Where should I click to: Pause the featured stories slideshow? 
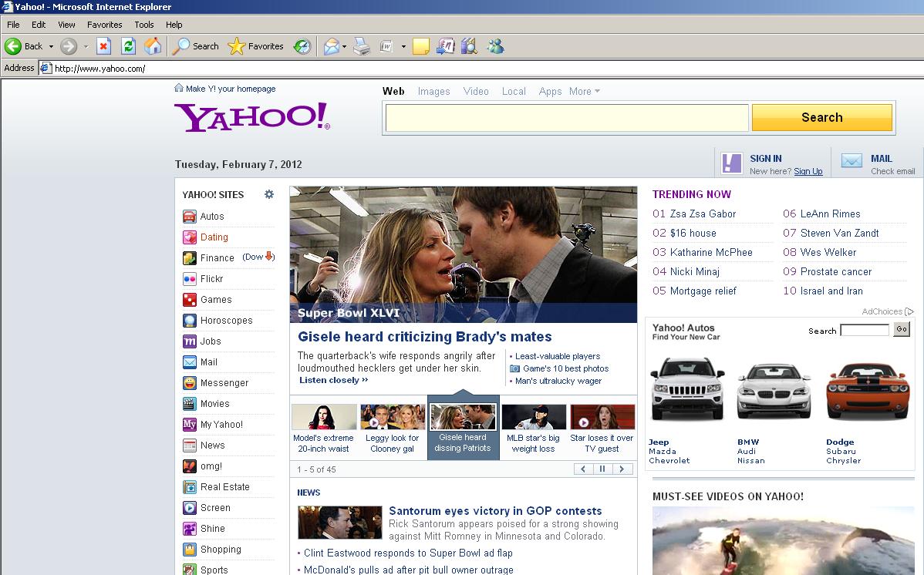pyautogui.click(x=602, y=469)
